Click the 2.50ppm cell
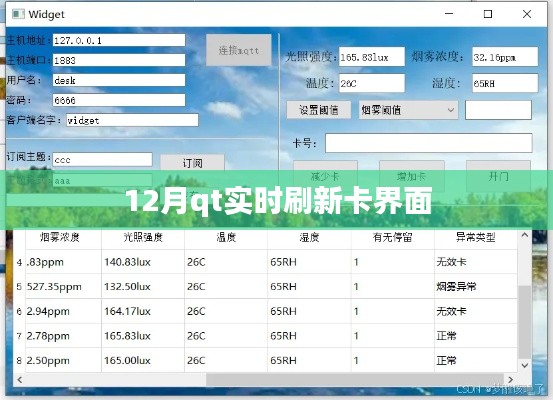 click(x=63, y=360)
